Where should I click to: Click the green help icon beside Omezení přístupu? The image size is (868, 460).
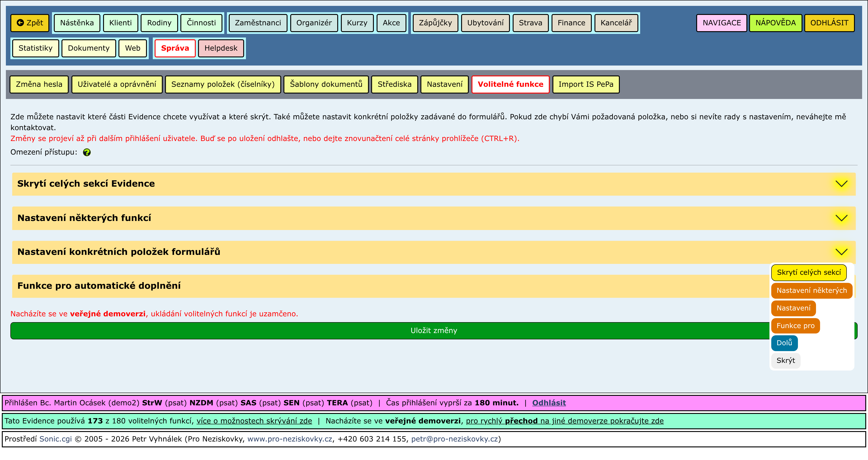coord(87,152)
